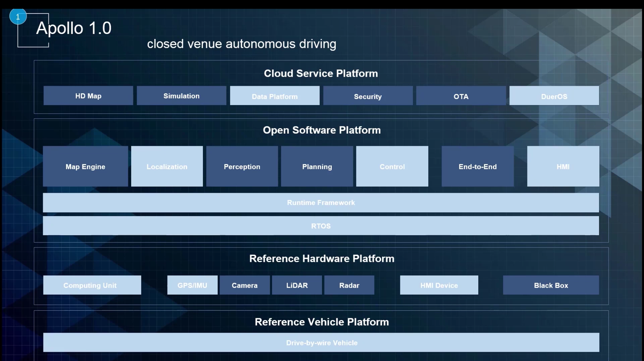Select the Runtime Framework bar
Image resolution: width=644 pixels, height=361 pixels.
321,203
